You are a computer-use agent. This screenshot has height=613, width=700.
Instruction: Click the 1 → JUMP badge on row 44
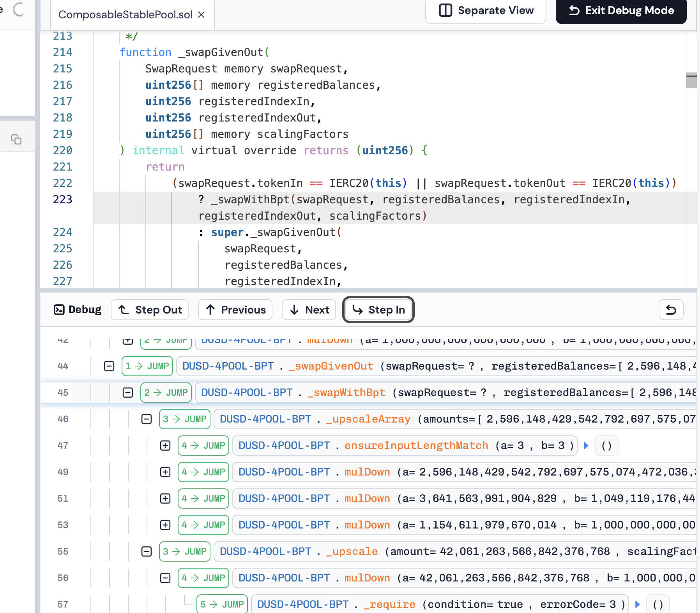pyautogui.click(x=147, y=366)
